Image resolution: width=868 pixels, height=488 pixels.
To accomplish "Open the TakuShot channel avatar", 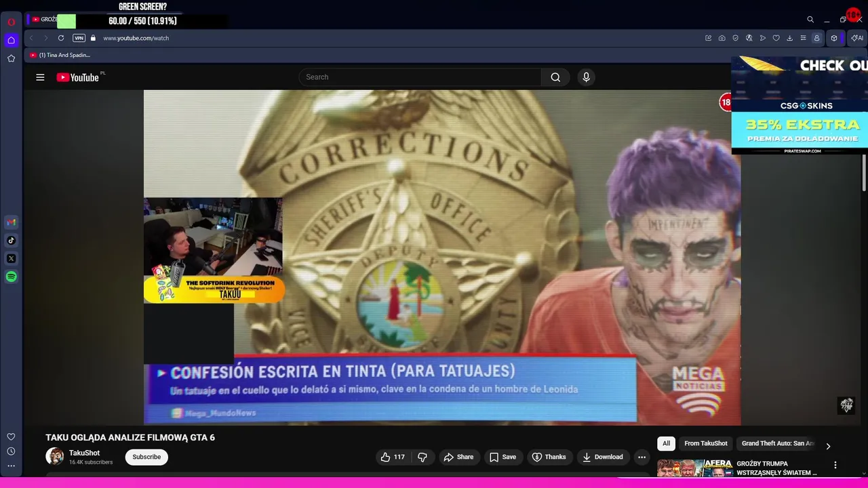I will click(x=54, y=456).
